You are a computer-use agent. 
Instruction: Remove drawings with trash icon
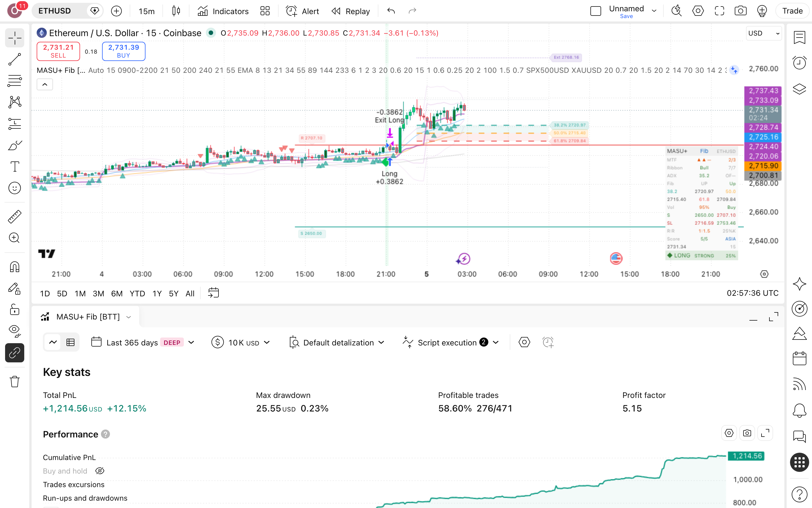[15, 381]
